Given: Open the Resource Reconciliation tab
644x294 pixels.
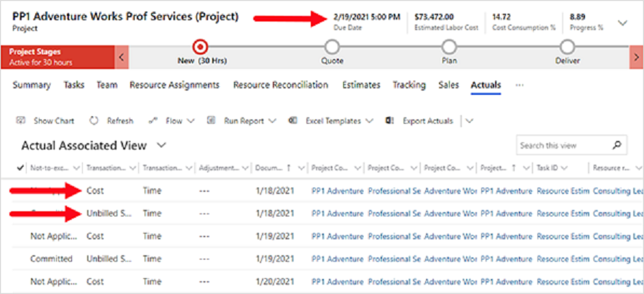Looking at the screenshot, I should (281, 85).
